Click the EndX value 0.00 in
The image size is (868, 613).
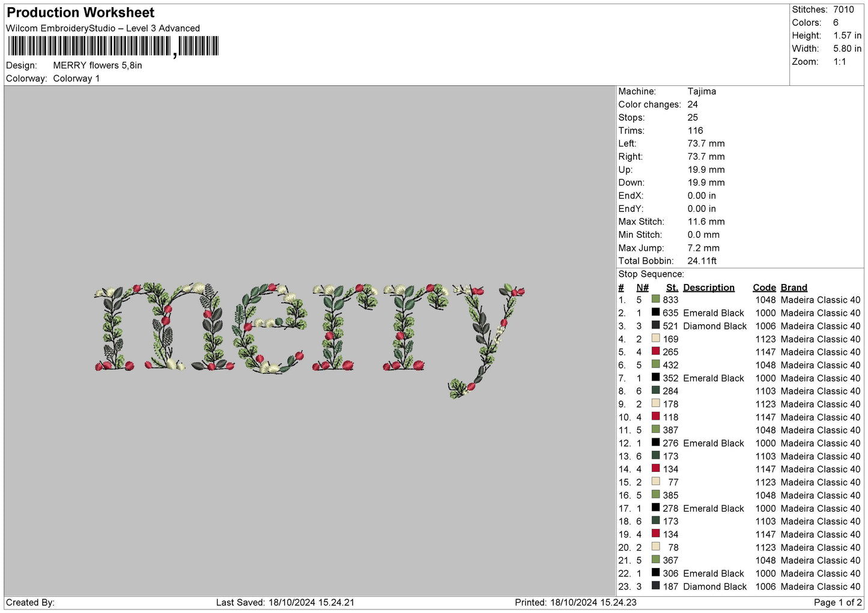(x=702, y=196)
